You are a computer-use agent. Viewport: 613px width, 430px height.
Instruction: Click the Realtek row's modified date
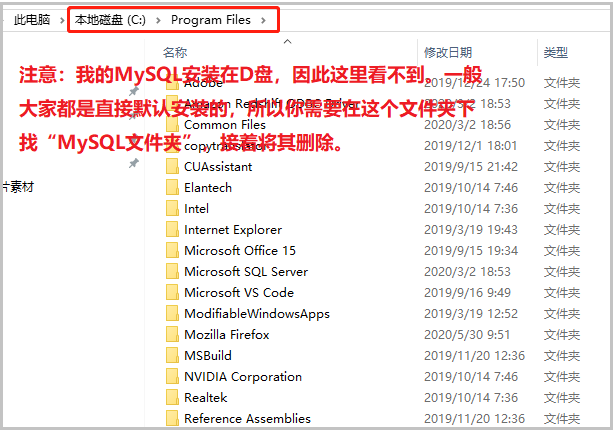point(471,398)
